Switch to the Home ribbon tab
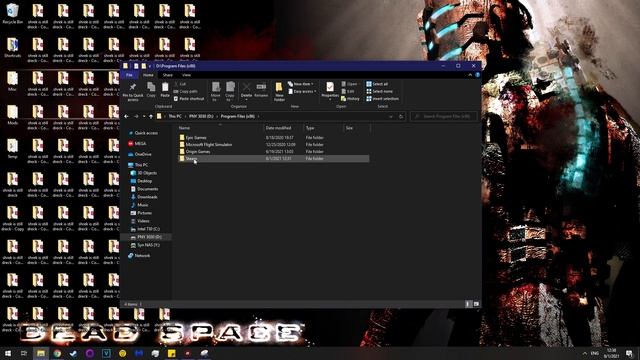This screenshot has height=360, width=640. pos(148,75)
